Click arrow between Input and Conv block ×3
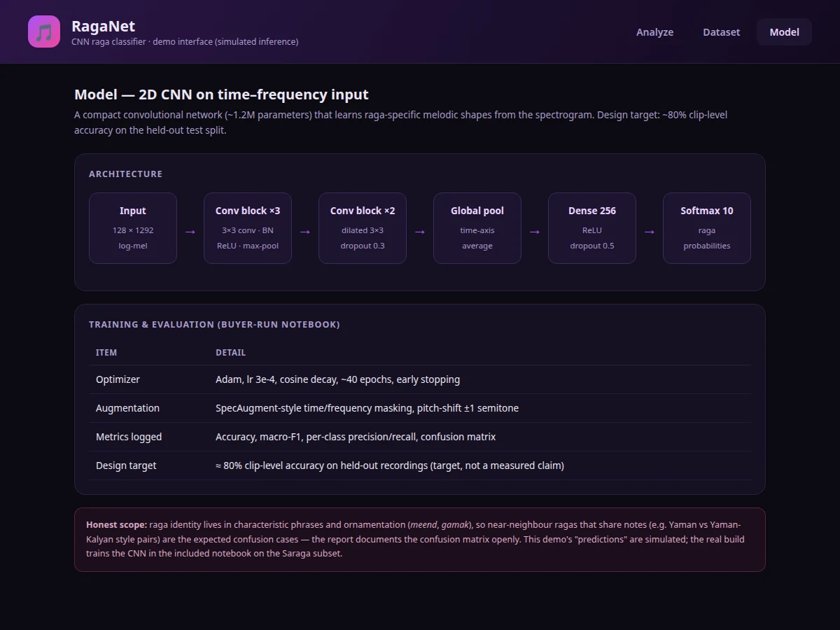Viewport: 840px width, 630px height. (x=190, y=232)
